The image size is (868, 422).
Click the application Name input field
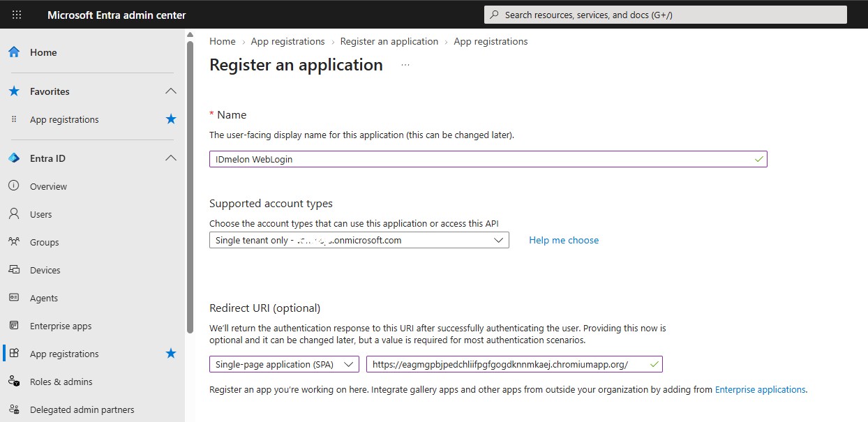tap(488, 159)
